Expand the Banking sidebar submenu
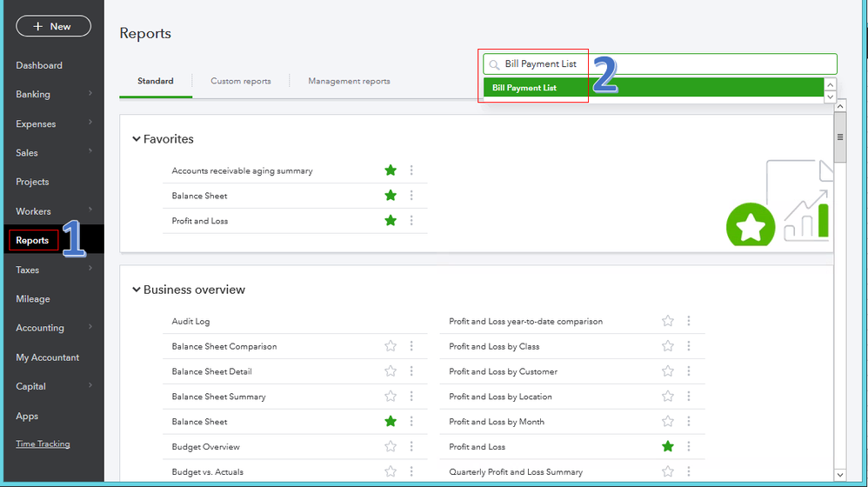This screenshot has width=868, height=487. pos(90,94)
